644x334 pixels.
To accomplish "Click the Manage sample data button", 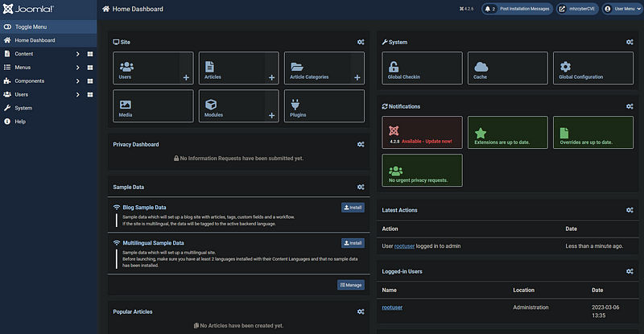I will 351,285.
